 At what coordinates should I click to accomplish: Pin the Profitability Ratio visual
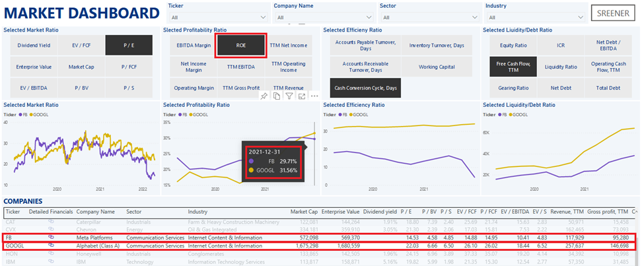point(264,96)
